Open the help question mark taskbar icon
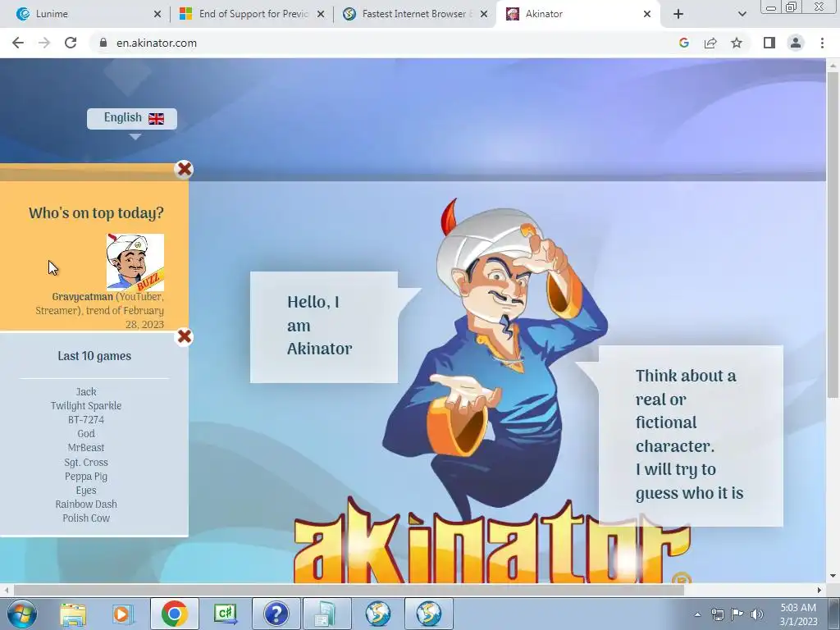This screenshot has width=840, height=630. coord(276,614)
